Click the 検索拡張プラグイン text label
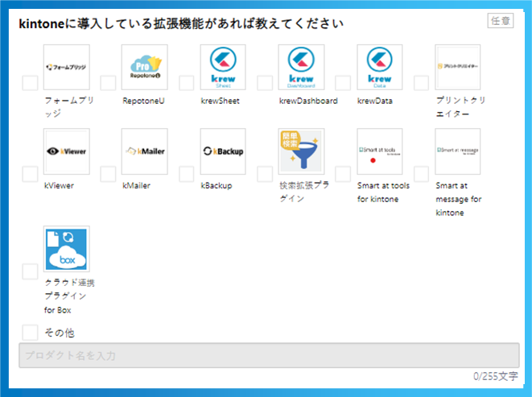 [x=304, y=192]
